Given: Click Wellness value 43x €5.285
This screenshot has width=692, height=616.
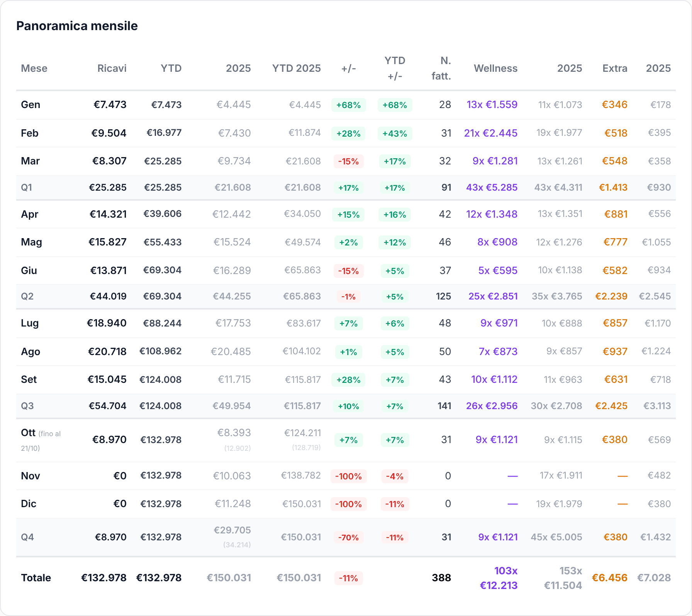Looking at the screenshot, I should coord(492,188).
